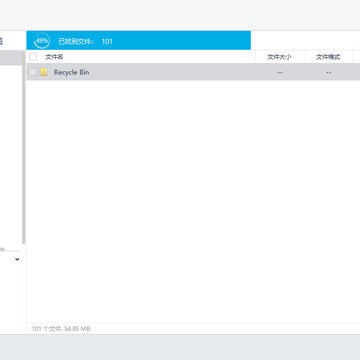Click the yellow Recycle Bin folder icon

click(x=44, y=72)
